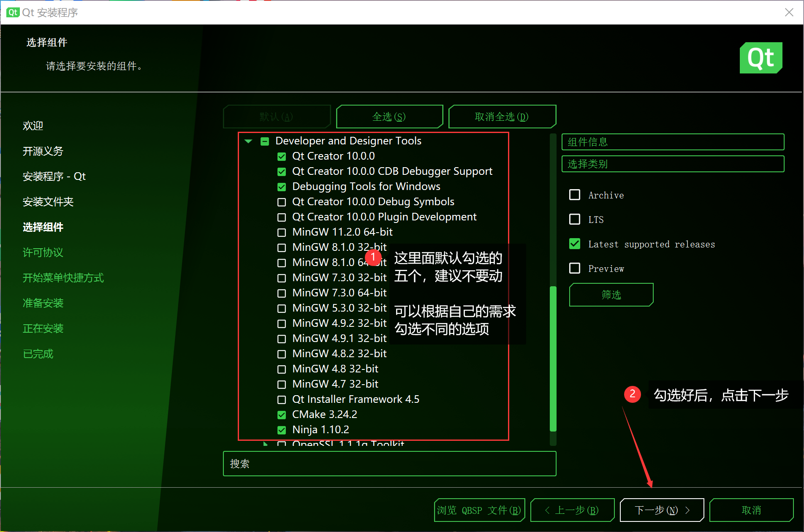Click the 筛选 filter button

(611, 295)
